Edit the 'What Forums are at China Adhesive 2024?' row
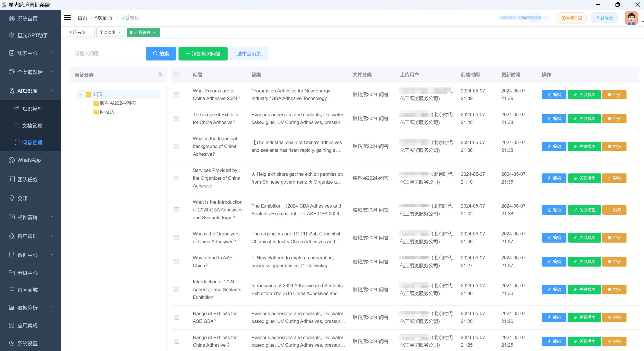The image size is (644, 351). pyautogui.click(x=554, y=95)
